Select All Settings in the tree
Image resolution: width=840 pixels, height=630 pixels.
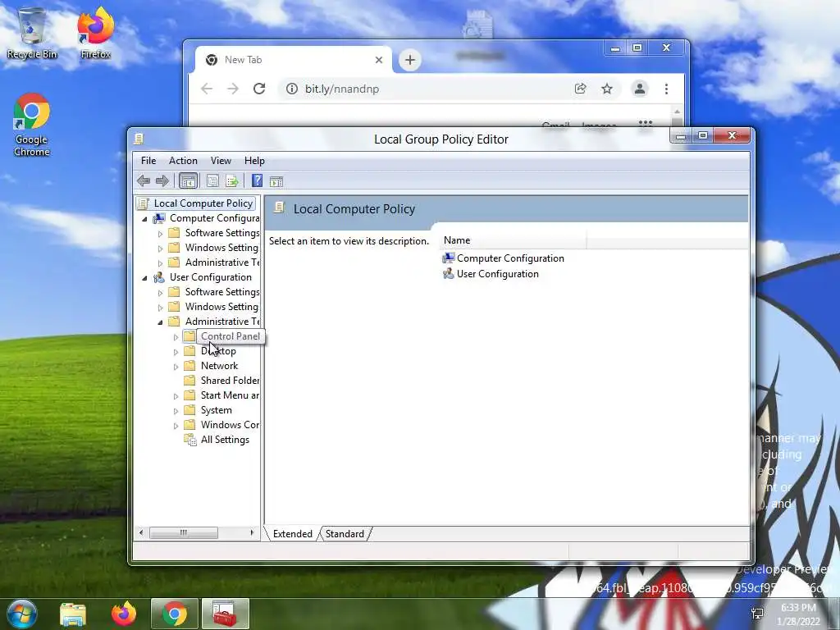click(x=217, y=440)
